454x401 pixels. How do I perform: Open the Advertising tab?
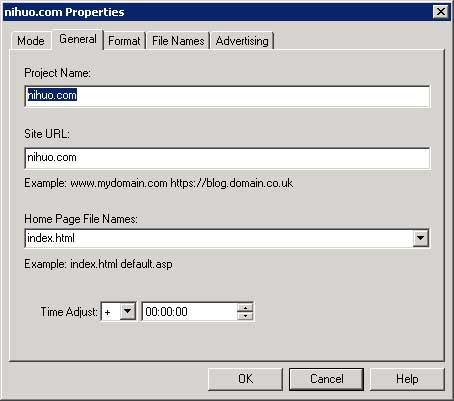242,41
